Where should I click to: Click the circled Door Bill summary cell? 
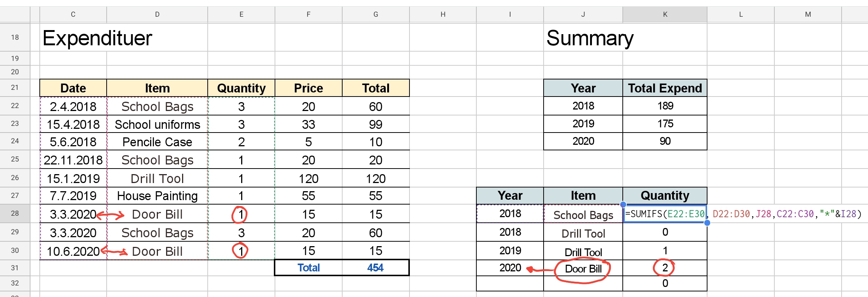pyautogui.click(x=583, y=268)
